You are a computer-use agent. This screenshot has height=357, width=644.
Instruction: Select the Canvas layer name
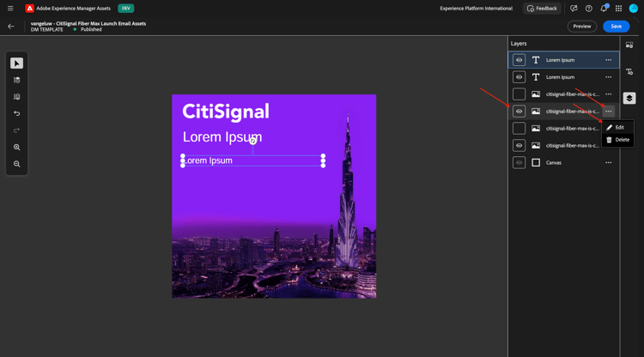pyautogui.click(x=554, y=162)
